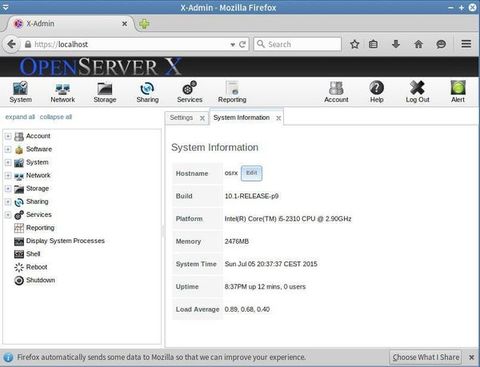
Task: Expand the Services tree node
Action: [x=8, y=215]
